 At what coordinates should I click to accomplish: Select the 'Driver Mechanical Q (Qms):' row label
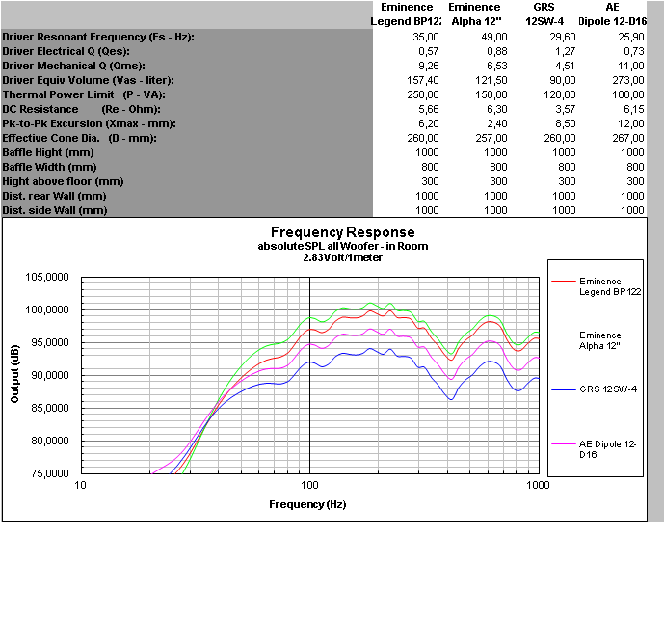click(73, 66)
